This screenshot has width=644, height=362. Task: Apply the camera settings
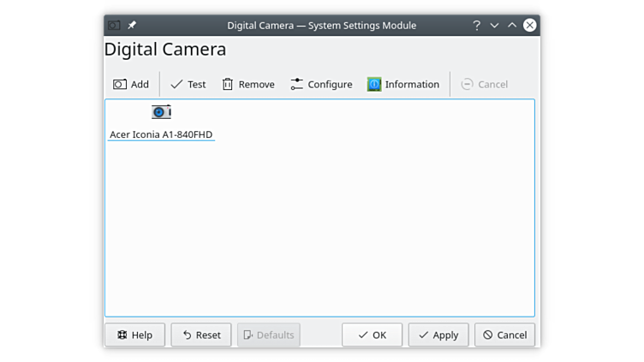[x=438, y=335]
